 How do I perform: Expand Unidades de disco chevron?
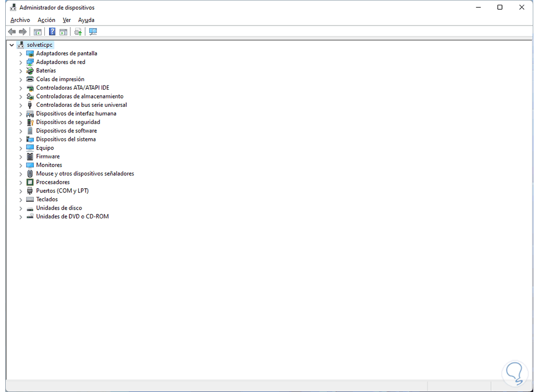pyautogui.click(x=21, y=209)
